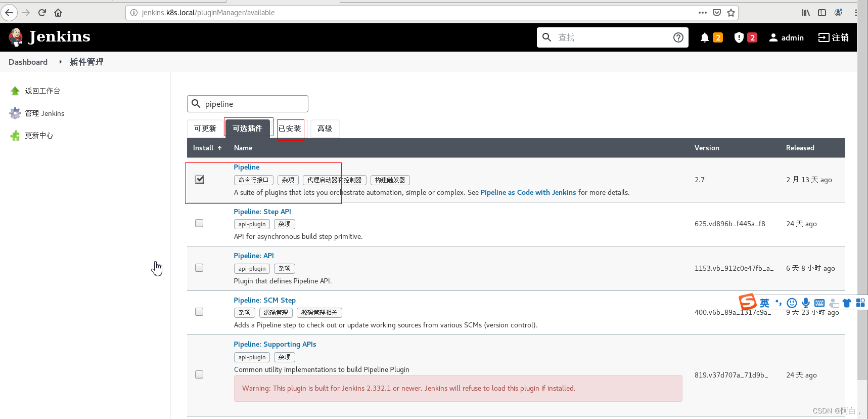Click the Jenkins 查找 search box
This screenshot has width=868, height=419.
[613, 37]
